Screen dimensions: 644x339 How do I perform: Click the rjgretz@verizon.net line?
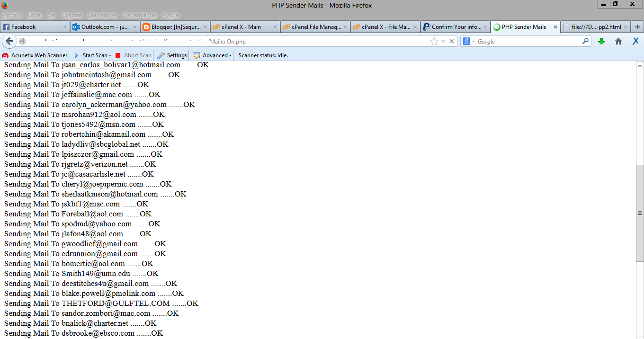tap(80, 164)
